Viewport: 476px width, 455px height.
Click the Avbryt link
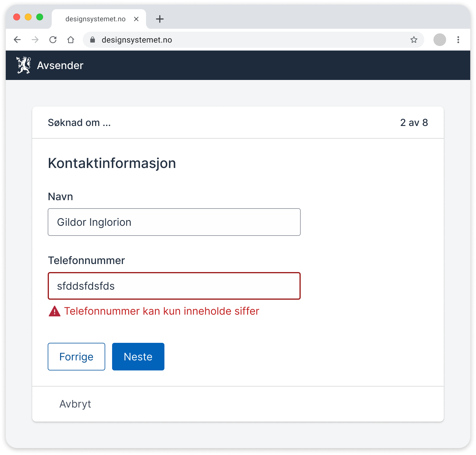75,404
